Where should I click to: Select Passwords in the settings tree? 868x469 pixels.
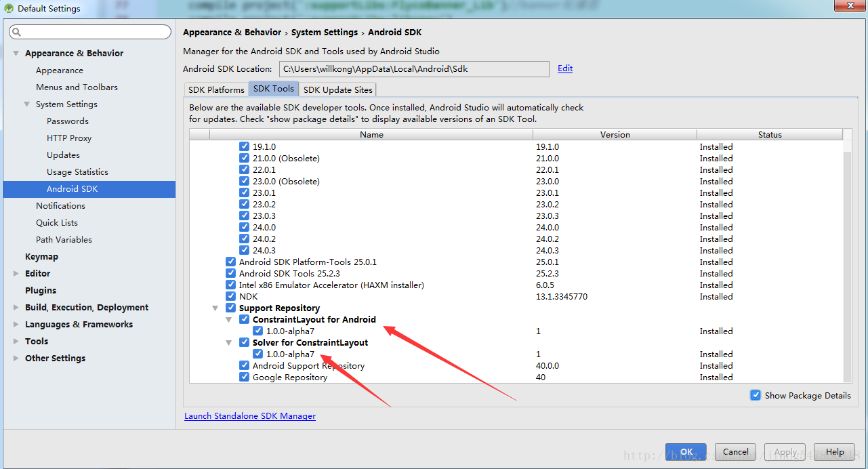pyautogui.click(x=68, y=121)
